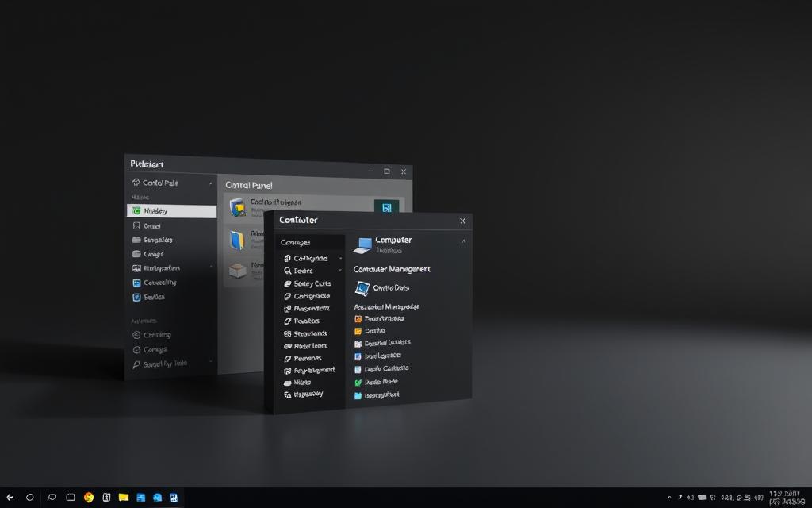
Task: Close the front Computer window
Action: tap(462, 221)
